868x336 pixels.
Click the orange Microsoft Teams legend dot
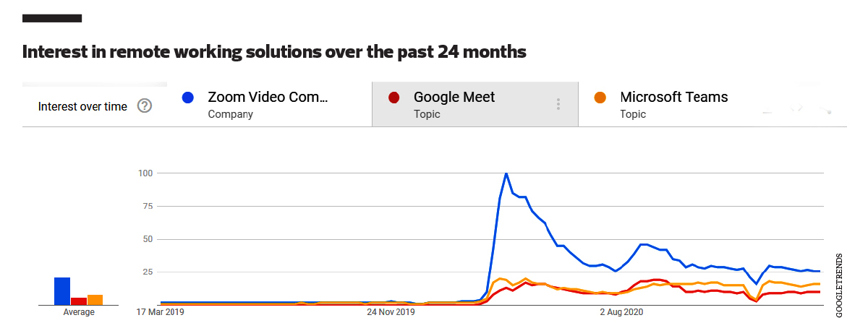click(x=600, y=98)
